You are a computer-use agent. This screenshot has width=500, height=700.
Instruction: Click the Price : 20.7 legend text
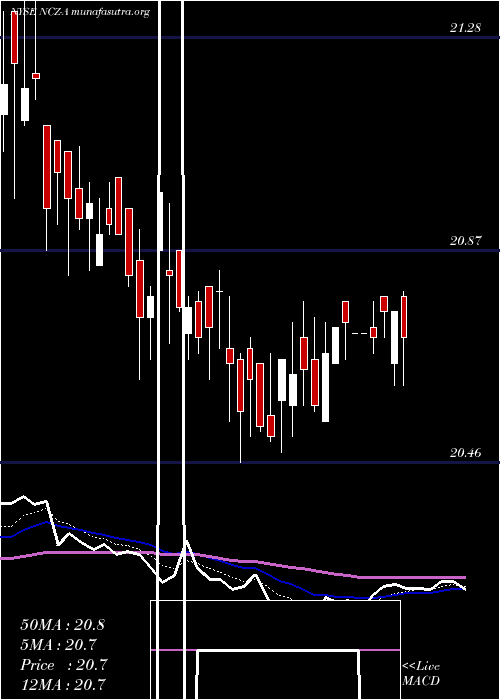pos(64,665)
